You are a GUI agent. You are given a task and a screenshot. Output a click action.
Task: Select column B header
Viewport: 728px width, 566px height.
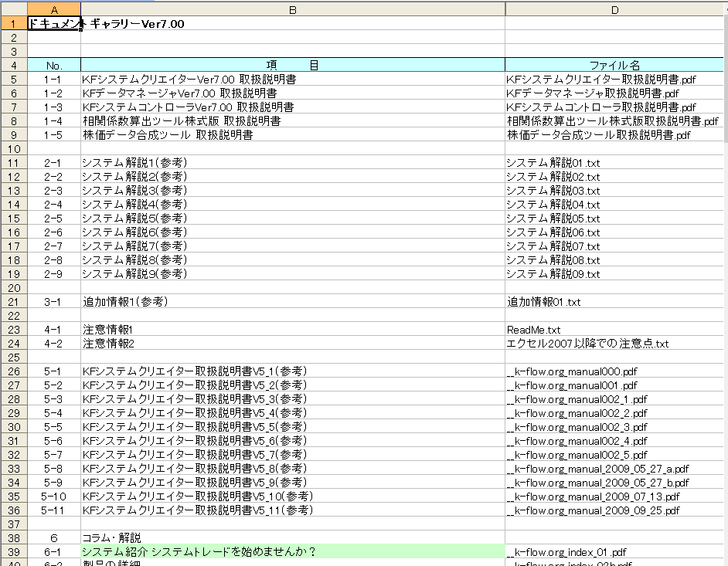[x=292, y=9]
